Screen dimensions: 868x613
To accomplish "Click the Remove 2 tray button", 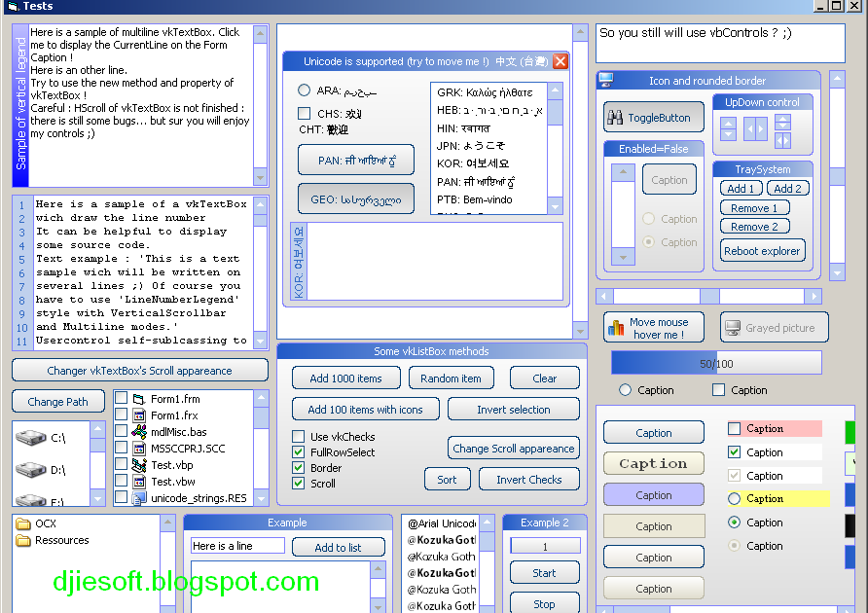I will [x=754, y=227].
